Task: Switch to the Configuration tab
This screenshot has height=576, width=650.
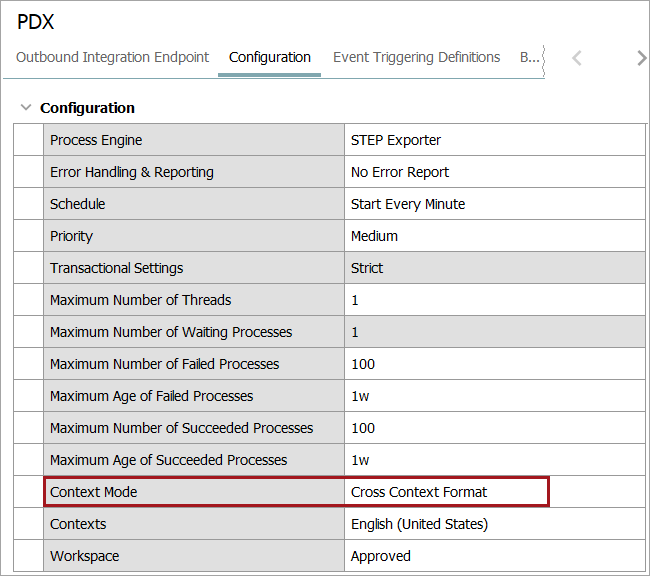Action: pyautogui.click(x=270, y=57)
